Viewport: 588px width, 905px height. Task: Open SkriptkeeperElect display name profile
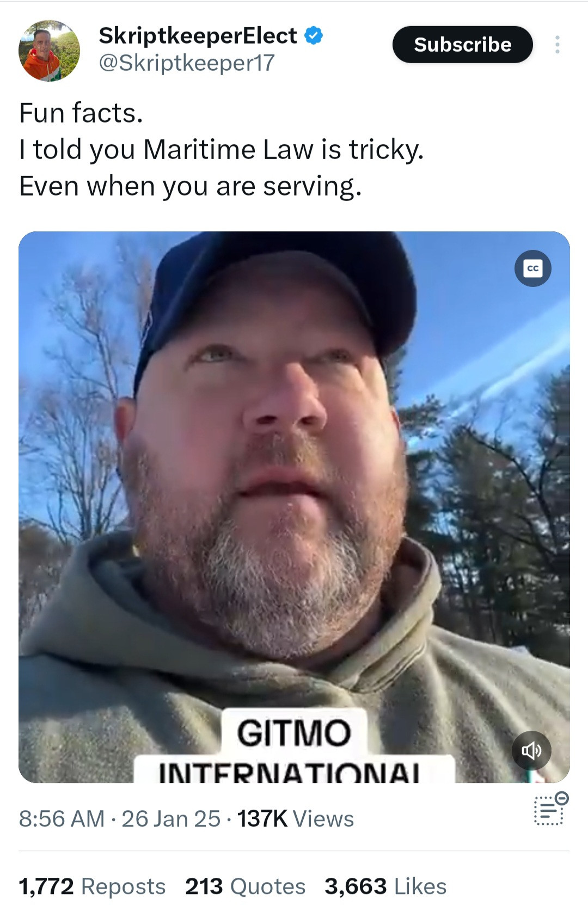point(198,36)
